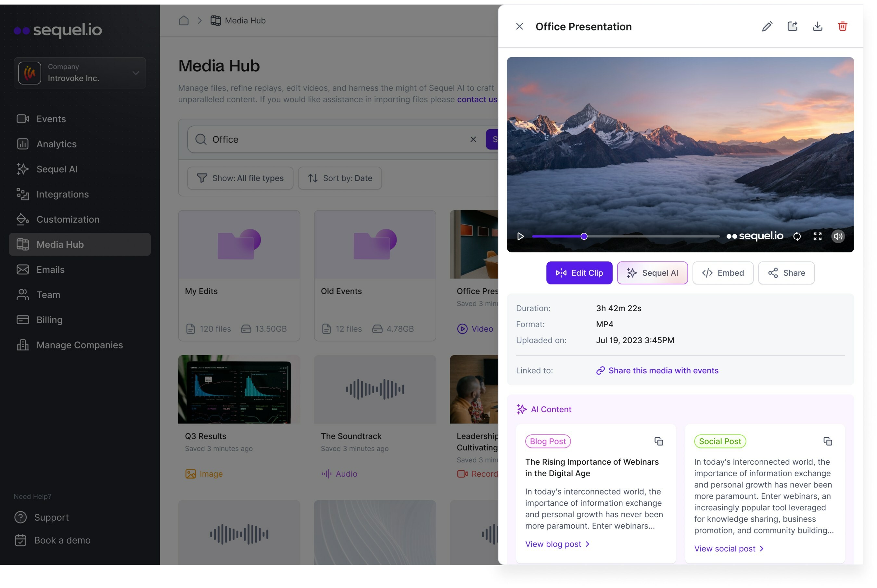Open the My Edits folder card
Image resolution: width=877 pixels, height=588 pixels.
[x=239, y=275]
